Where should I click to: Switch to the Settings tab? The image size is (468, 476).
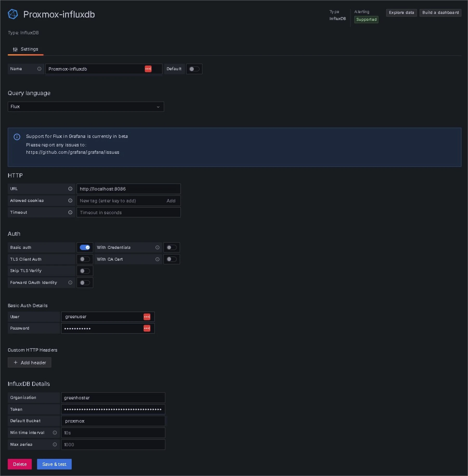coord(25,49)
